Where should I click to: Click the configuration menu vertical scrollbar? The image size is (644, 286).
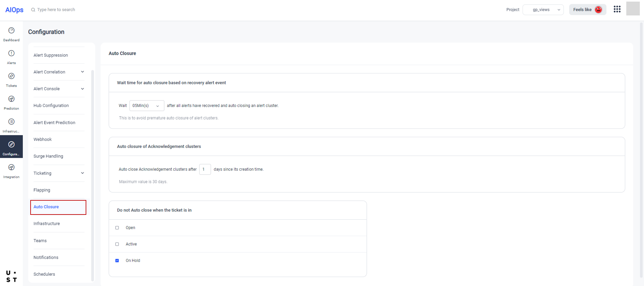point(93,174)
